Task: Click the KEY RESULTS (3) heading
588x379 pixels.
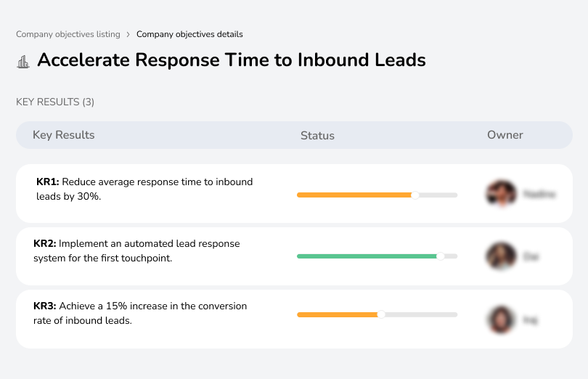Action: tap(55, 102)
